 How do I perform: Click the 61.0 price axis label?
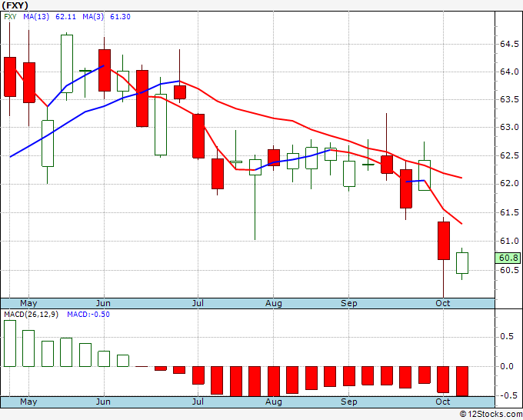509,241
